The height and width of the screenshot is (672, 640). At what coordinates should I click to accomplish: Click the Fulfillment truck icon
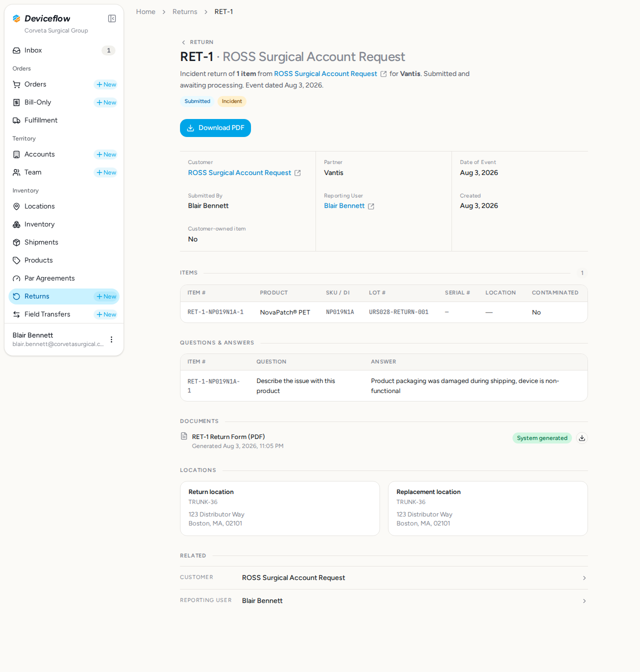(16, 120)
